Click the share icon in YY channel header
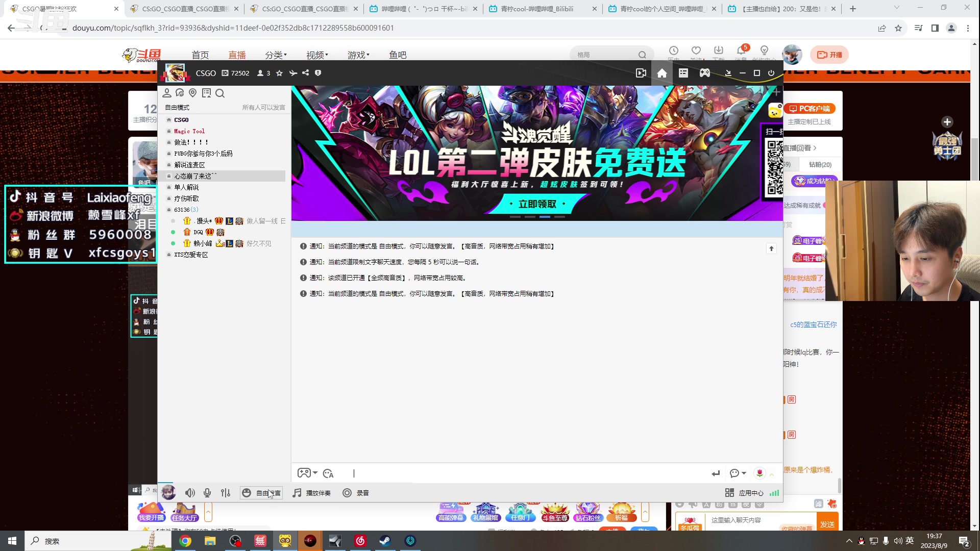 point(305,73)
